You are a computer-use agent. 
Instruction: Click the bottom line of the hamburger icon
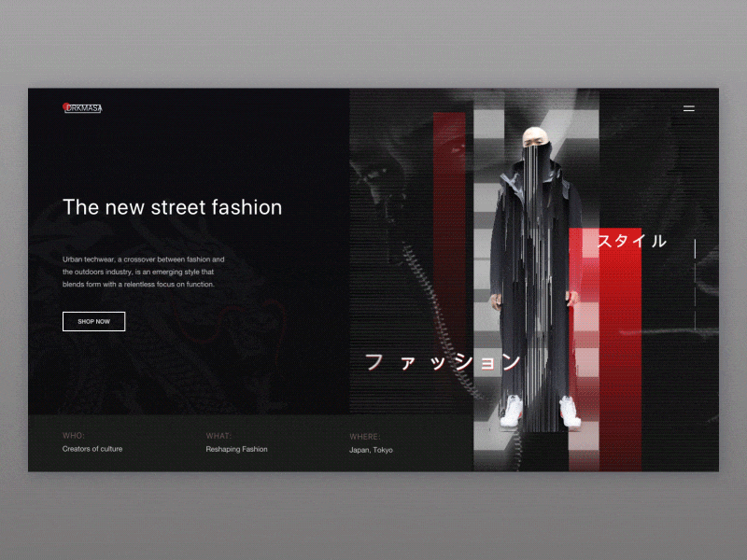pyautogui.click(x=689, y=111)
